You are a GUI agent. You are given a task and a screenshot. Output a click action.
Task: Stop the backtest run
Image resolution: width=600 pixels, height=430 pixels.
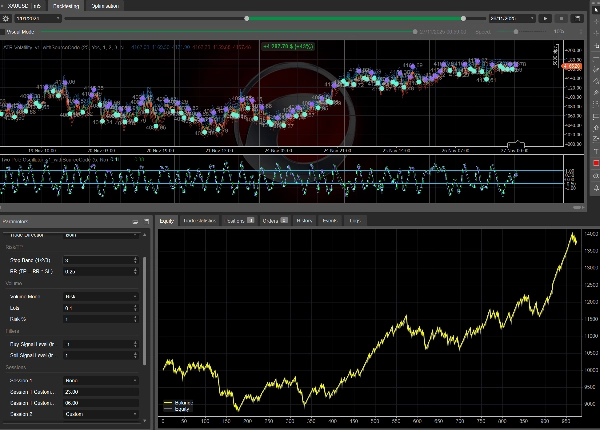click(x=561, y=18)
